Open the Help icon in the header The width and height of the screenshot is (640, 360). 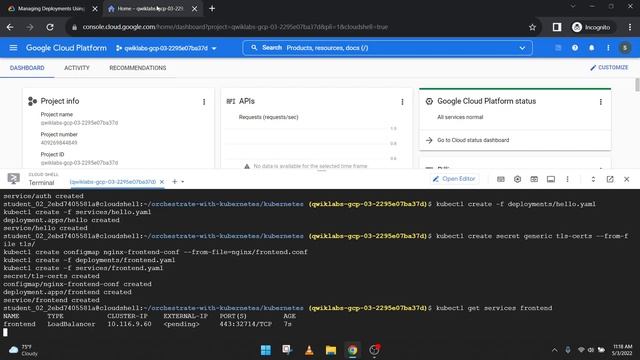(575, 48)
